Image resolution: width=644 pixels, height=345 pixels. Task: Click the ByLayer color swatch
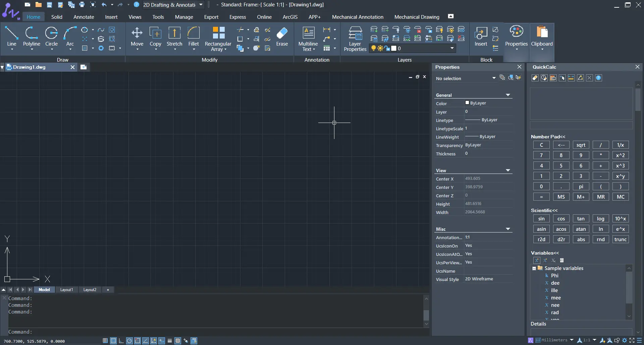click(467, 103)
